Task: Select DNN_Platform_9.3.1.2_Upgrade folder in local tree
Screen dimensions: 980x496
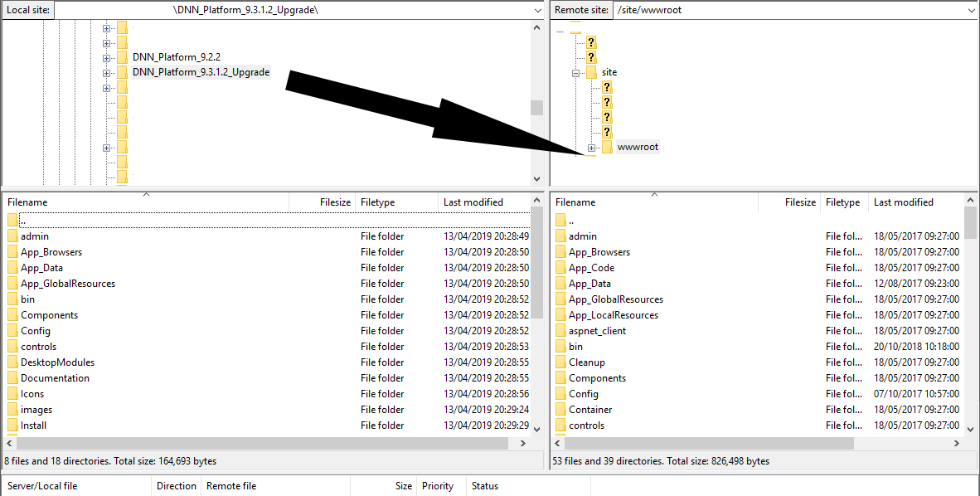Action: pos(201,72)
